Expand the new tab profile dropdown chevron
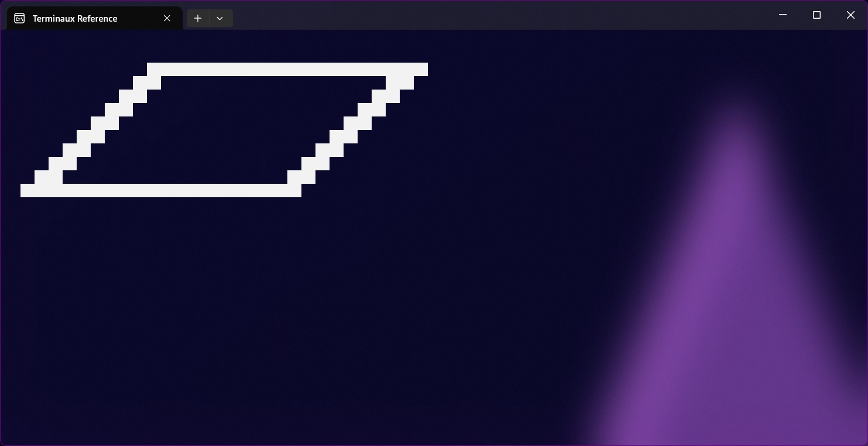868x446 pixels. click(220, 18)
